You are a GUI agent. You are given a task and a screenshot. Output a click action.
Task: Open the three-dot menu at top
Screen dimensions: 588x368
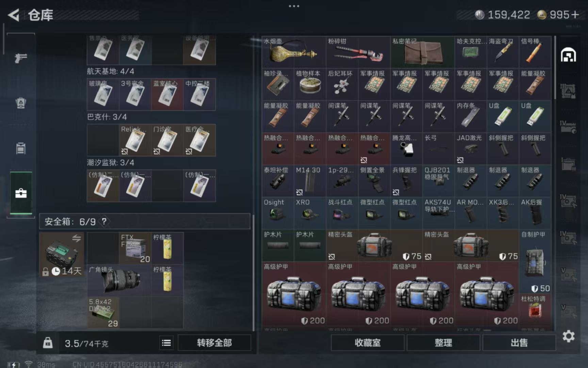click(294, 6)
